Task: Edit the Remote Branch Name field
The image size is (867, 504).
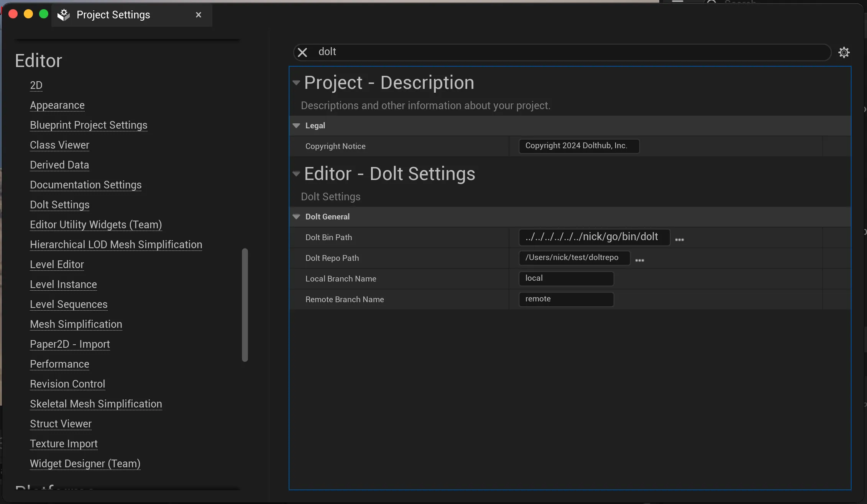Action: (x=566, y=299)
